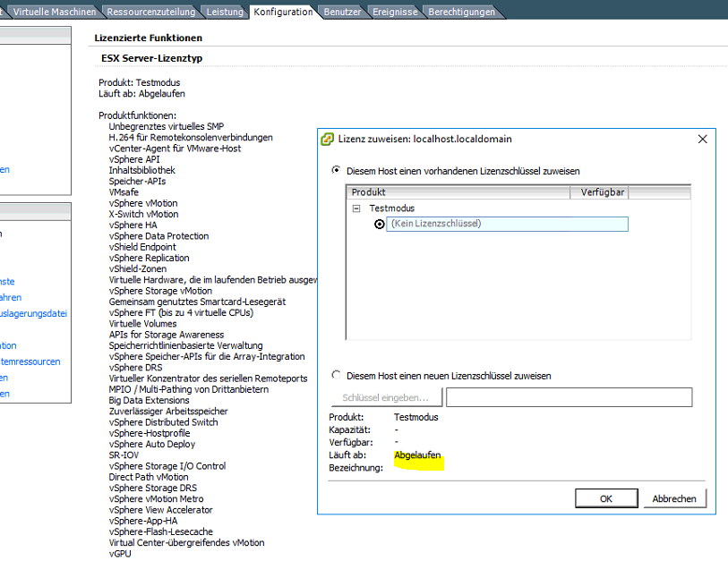
Task: Switch to the Ressourcenzuteilung tab
Action: tap(151, 12)
